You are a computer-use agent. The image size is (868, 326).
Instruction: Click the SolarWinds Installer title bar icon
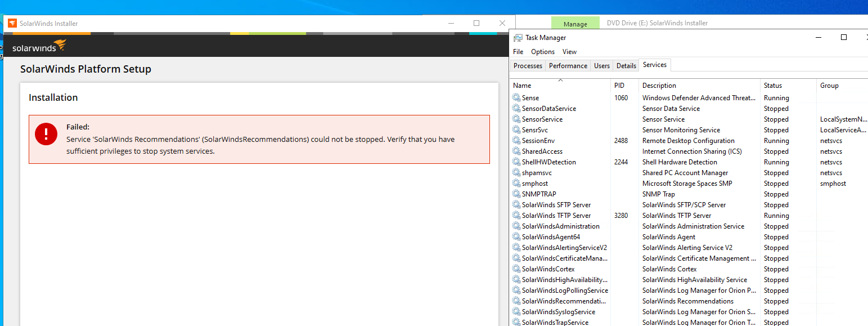coord(12,23)
